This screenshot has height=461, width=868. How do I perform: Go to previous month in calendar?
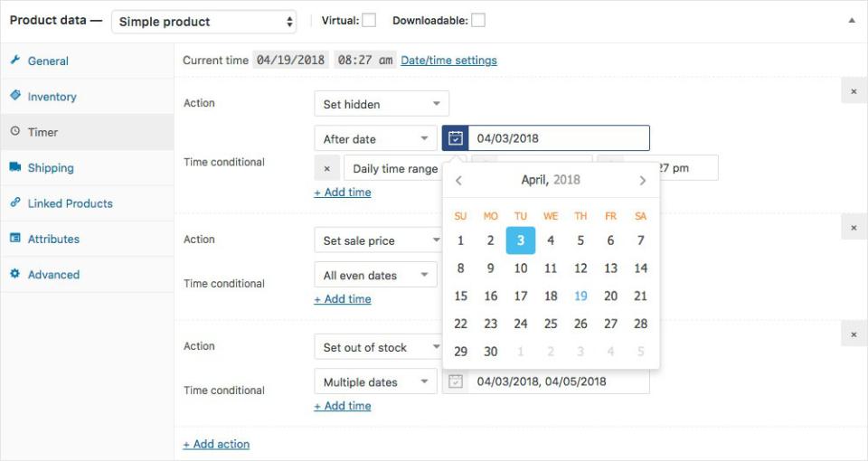[459, 181]
